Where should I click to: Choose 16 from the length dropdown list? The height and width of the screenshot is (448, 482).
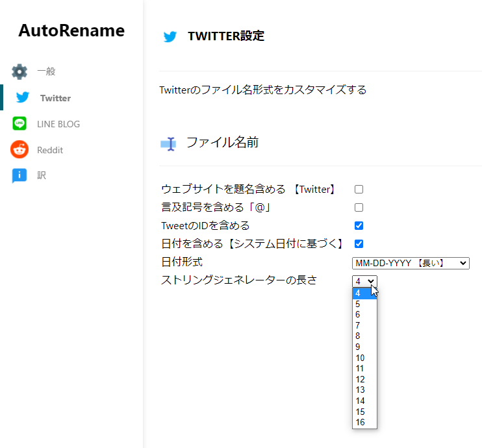tap(364, 422)
